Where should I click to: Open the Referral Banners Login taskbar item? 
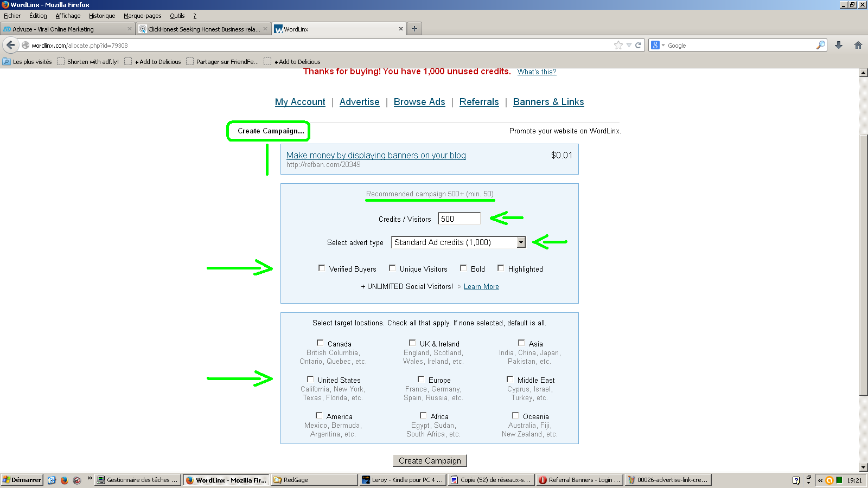click(579, 480)
